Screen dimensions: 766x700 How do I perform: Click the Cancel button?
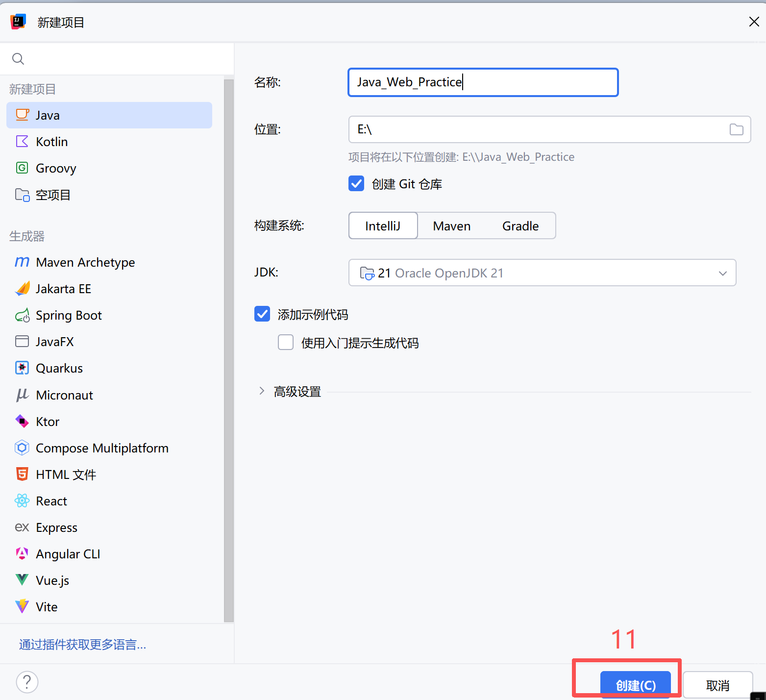pyautogui.click(x=718, y=685)
